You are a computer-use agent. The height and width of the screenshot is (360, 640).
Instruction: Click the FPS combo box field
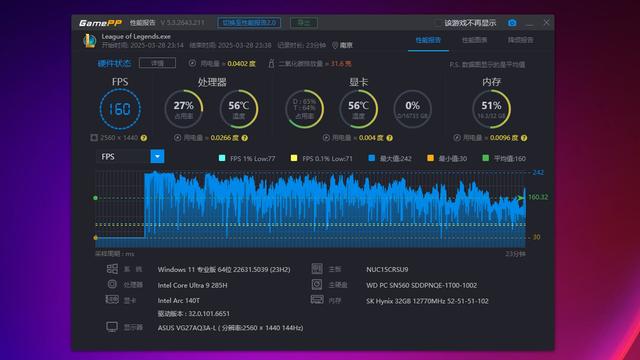click(x=130, y=156)
